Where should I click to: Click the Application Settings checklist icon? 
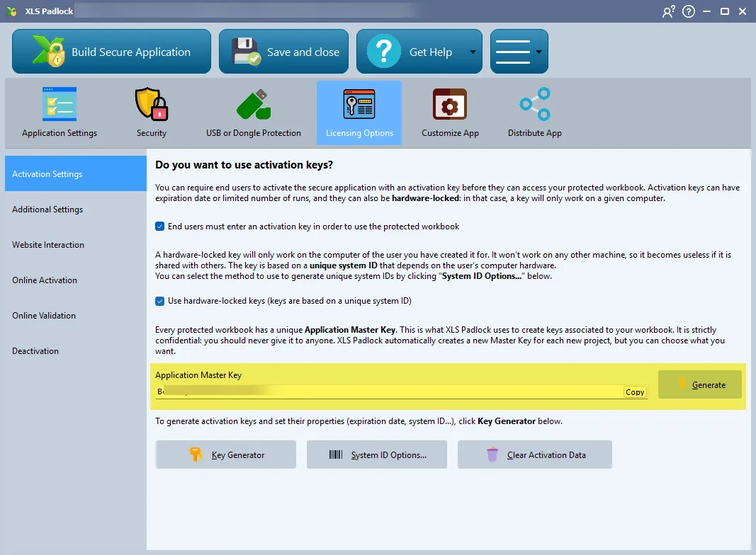pos(60,104)
